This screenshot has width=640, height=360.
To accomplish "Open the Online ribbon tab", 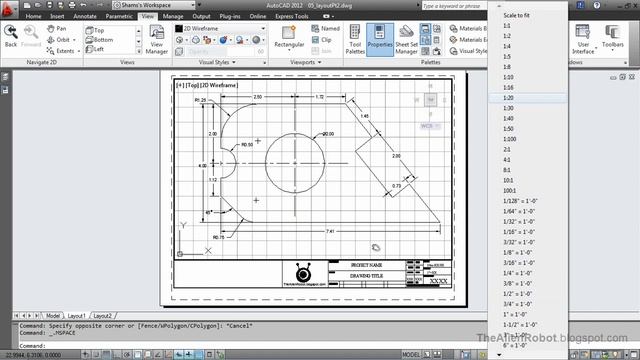I will (258, 16).
